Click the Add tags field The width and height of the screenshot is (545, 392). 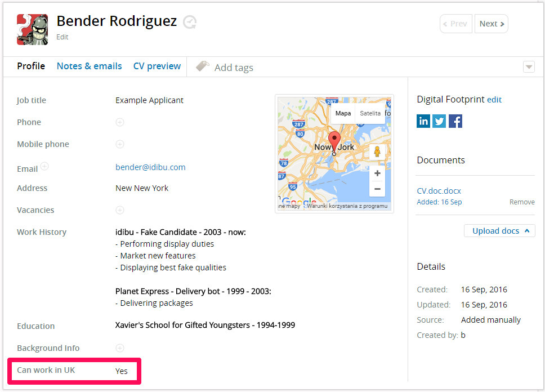234,68
